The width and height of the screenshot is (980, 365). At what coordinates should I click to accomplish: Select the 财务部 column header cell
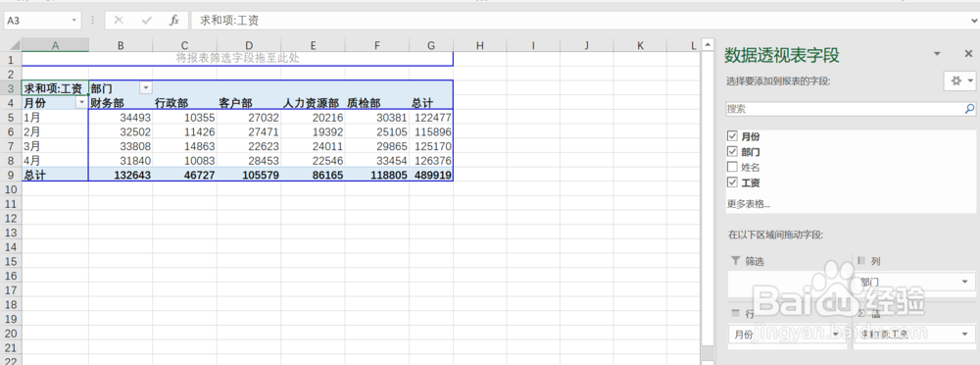pyautogui.click(x=121, y=103)
